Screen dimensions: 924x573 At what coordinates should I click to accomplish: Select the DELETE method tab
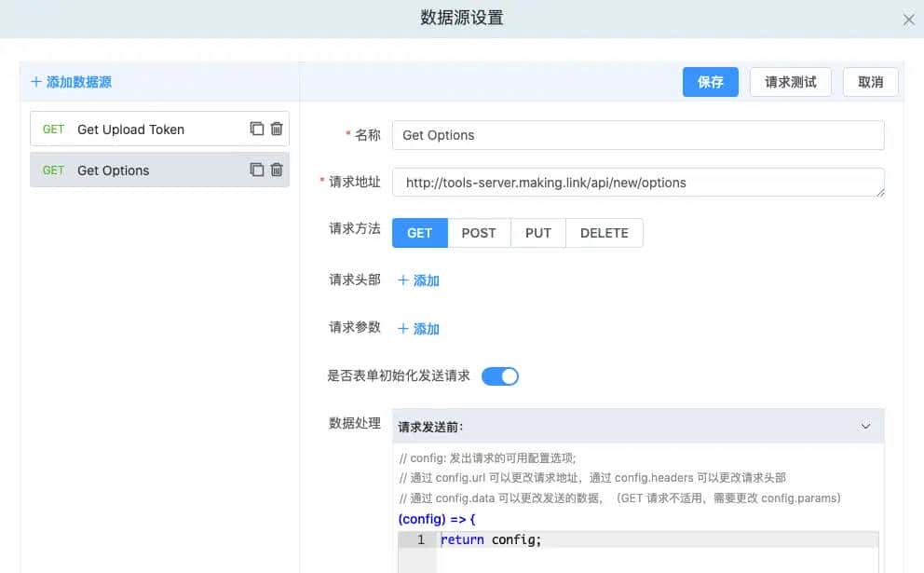[604, 233]
